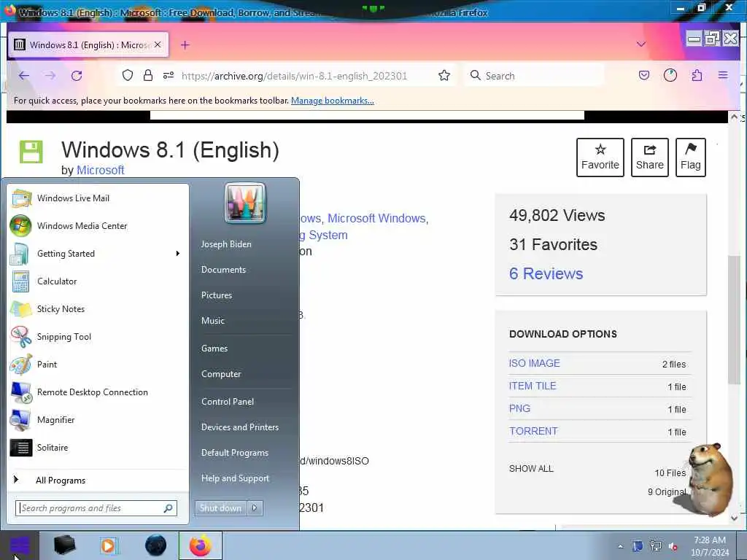This screenshot has width=747, height=560.
Task: Go back in Firefox
Action: pos(24,76)
